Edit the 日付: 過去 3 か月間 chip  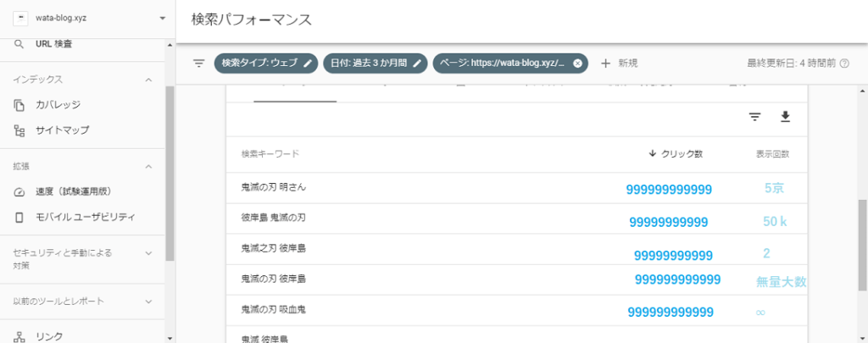click(x=376, y=63)
